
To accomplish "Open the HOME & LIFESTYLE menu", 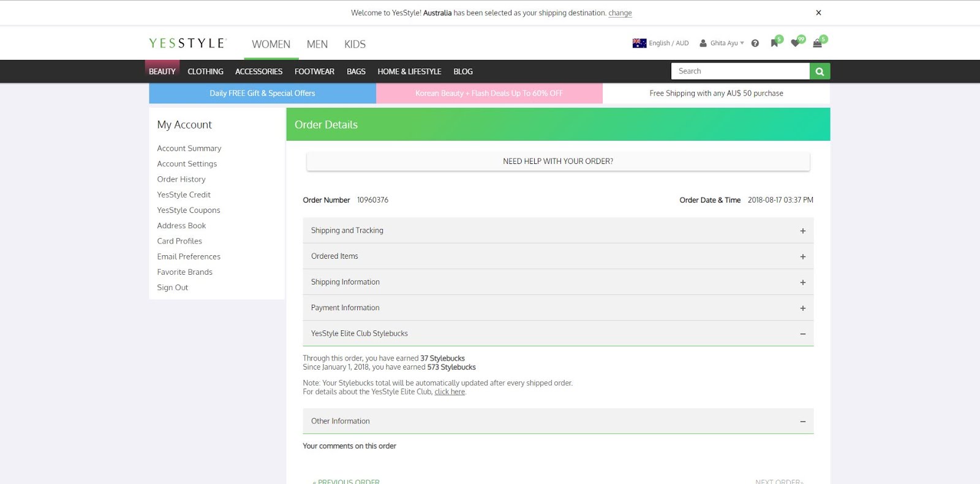I will pyautogui.click(x=409, y=72).
